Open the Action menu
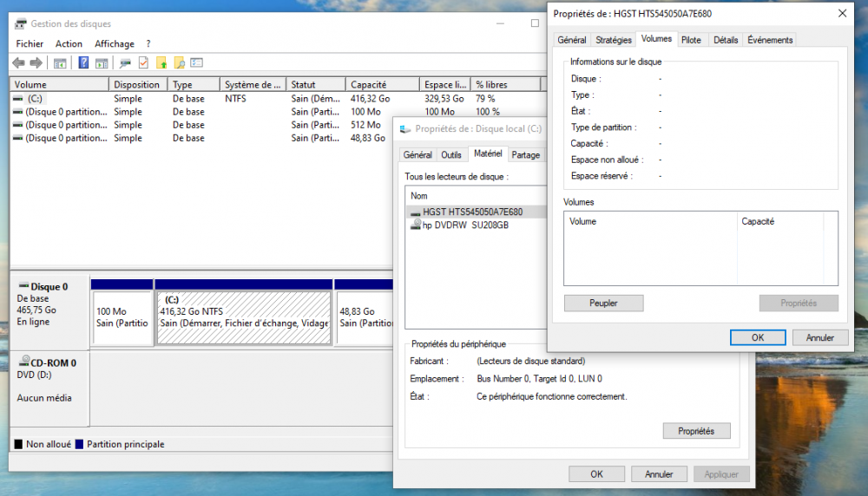The image size is (868, 496). pos(69,43)
